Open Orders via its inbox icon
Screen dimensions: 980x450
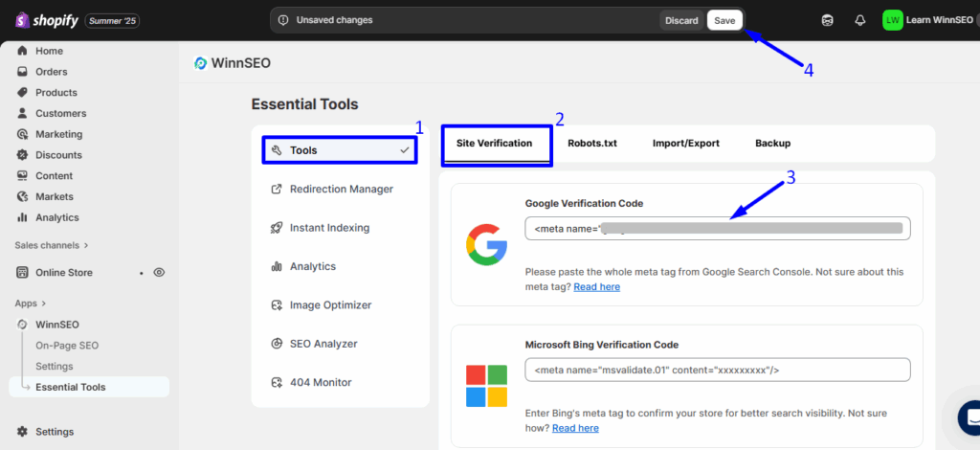23,71
